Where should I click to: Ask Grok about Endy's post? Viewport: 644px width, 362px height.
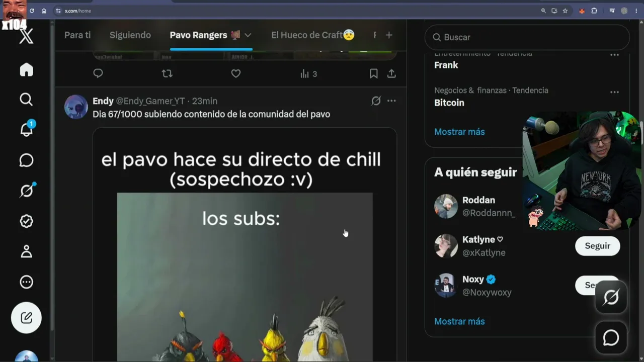pos(376,101)
